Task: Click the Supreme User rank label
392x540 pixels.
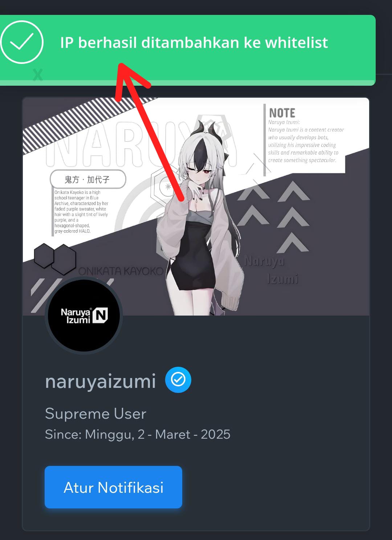Action: [95, 414]
